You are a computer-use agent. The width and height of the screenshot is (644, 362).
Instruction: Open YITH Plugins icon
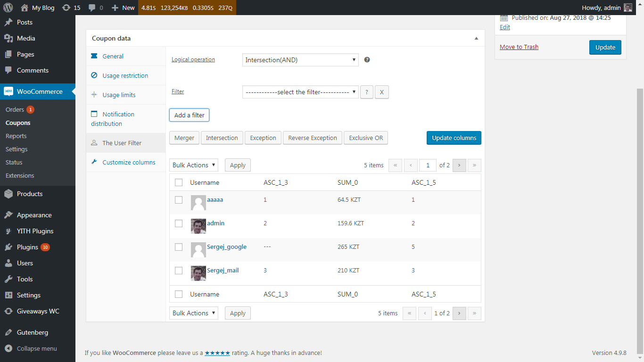(x=8, y=231)
